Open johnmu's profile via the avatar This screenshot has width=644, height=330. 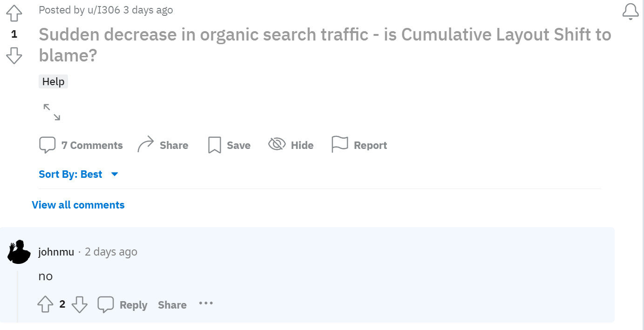[19, 252]
